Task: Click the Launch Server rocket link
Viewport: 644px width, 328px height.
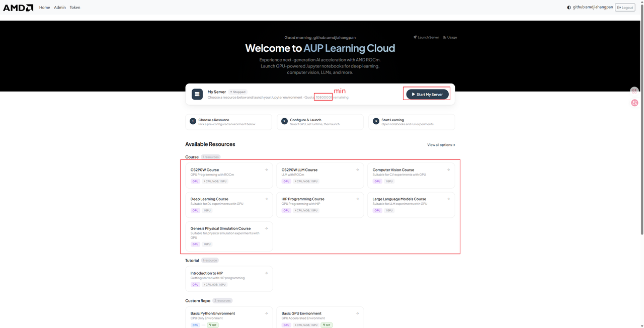Action: point(426,37)
